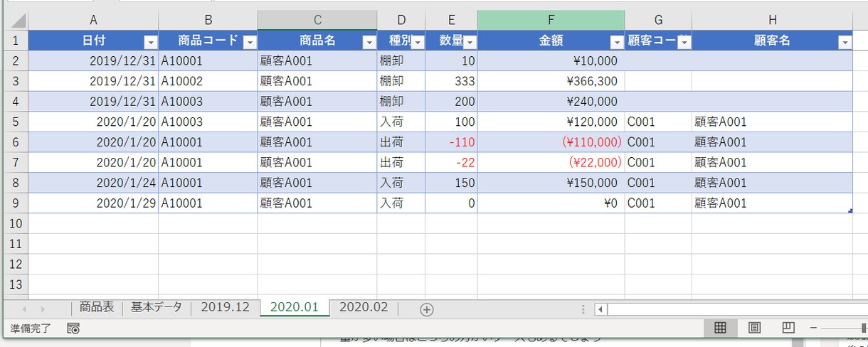Switch to the 2019.12 sheet tab
Screen dimensions: 868x347
pyautogui.click(x=225, y=307)
